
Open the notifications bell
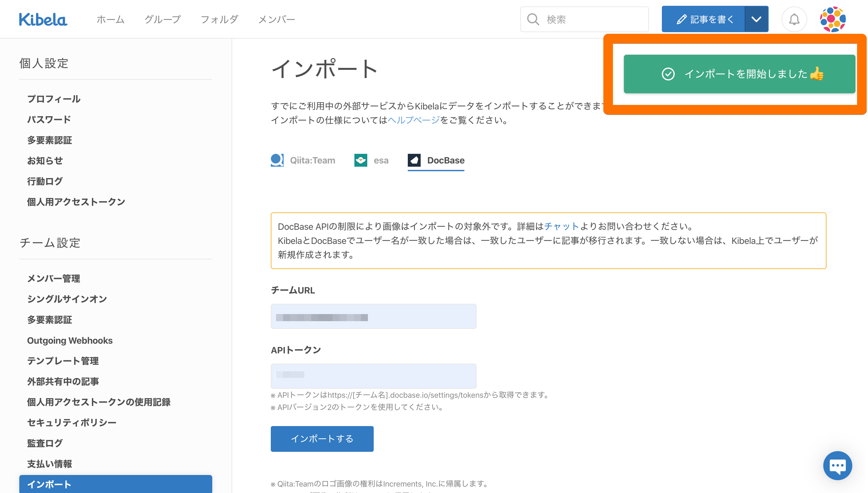point(794,19)
